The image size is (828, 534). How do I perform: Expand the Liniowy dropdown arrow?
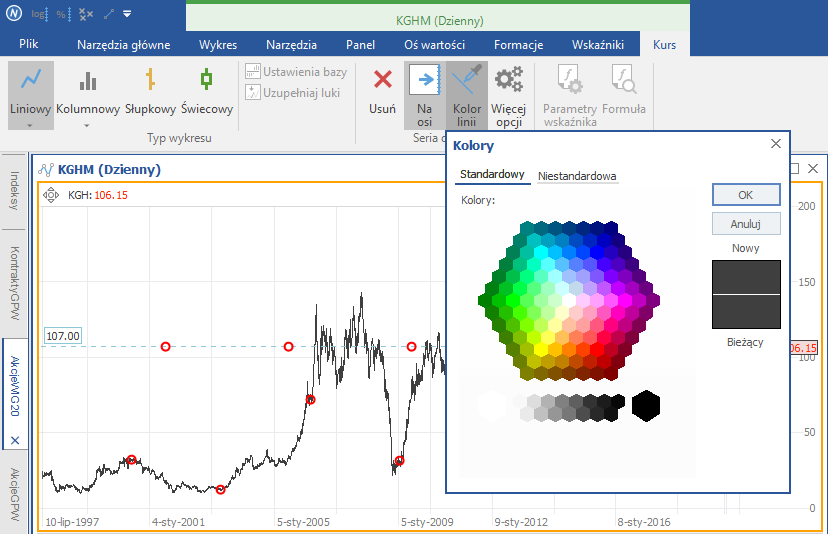click(30, 126)
